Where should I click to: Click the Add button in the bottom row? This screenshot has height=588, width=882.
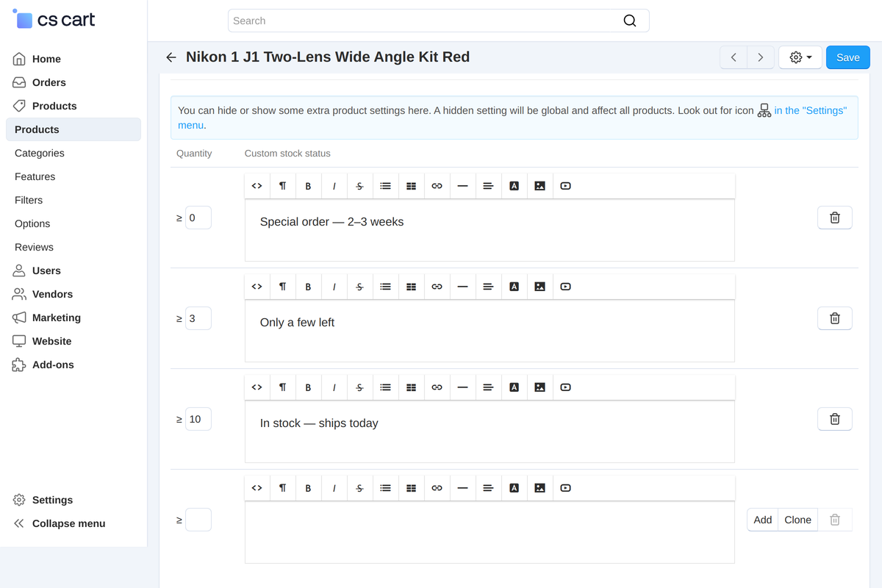(763, 520)
